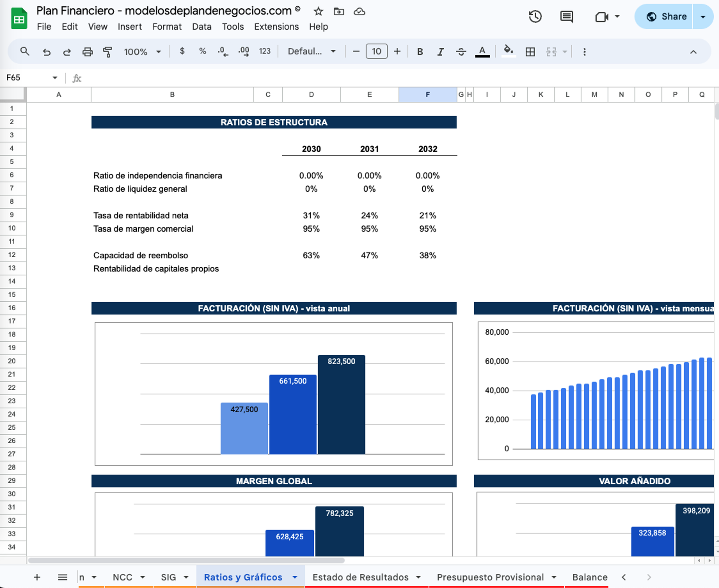719x588 pixels.
Task: Open the Ratios y Gráficos sheet menu
Action: pos(294,577)
